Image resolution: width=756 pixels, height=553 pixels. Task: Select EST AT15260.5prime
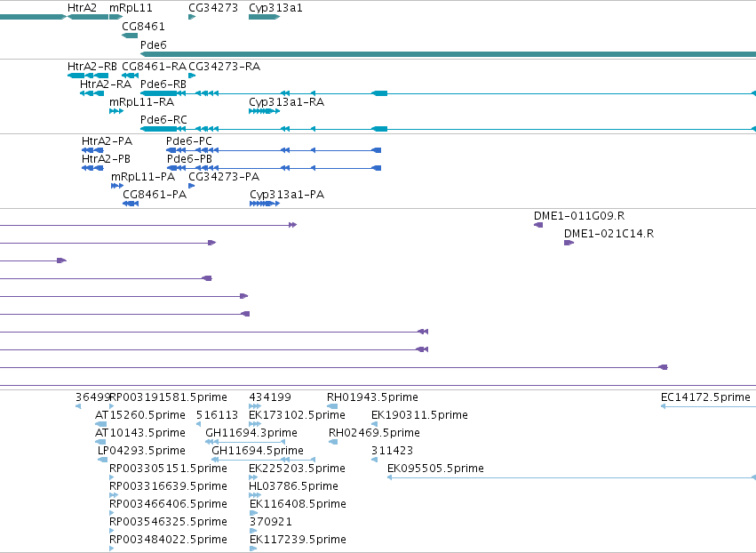(x=140, y=415)
